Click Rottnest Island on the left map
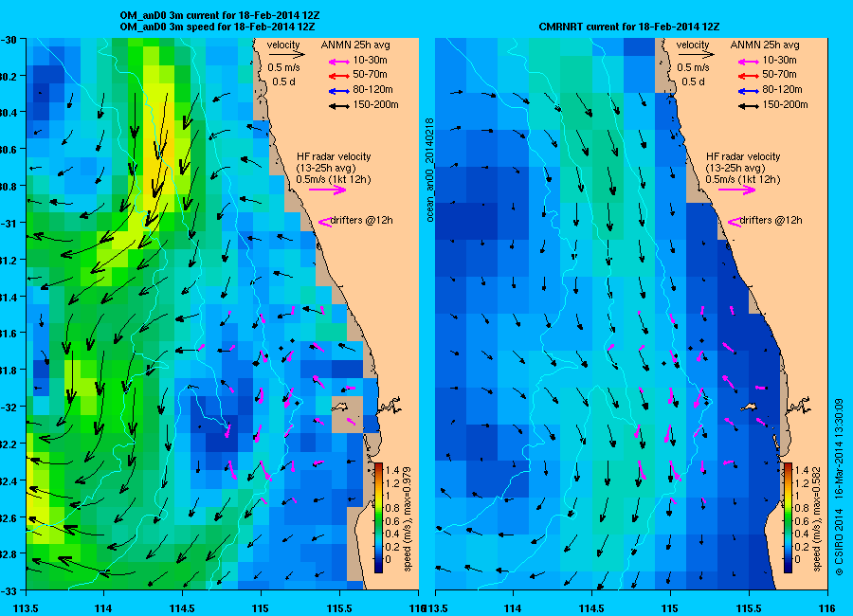 (340, 406)
